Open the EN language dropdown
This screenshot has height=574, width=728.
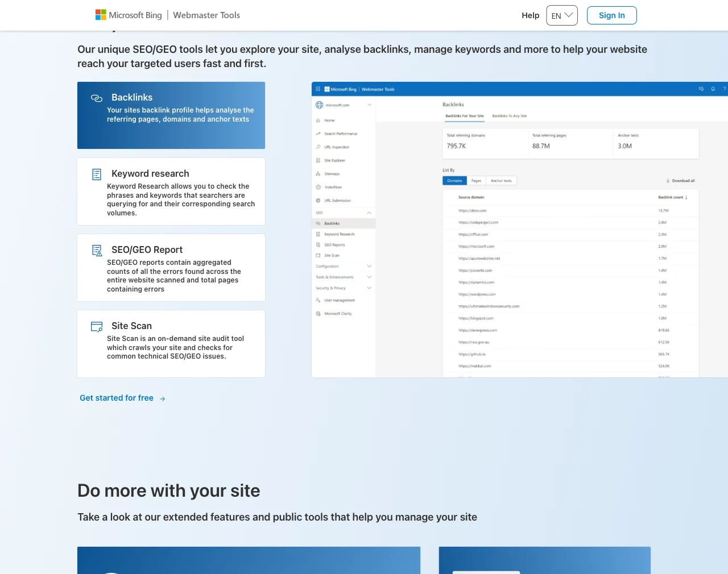pyautogui.click(x=562, y=15)
